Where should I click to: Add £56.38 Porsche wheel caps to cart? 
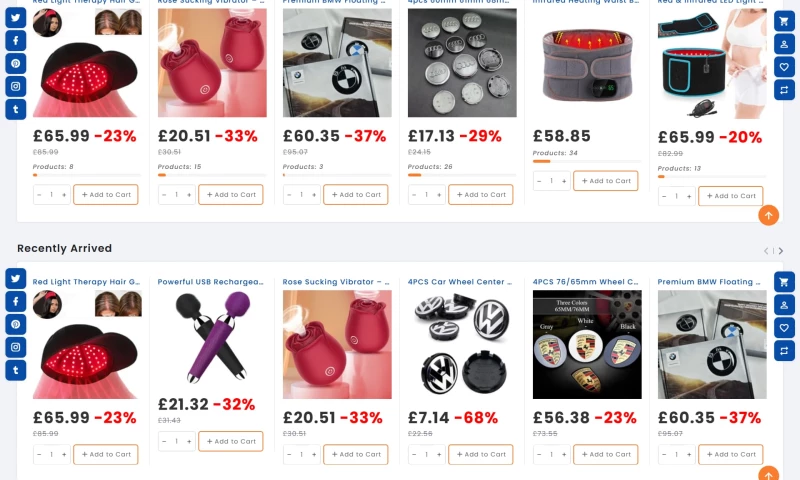[x=606, y=454]
